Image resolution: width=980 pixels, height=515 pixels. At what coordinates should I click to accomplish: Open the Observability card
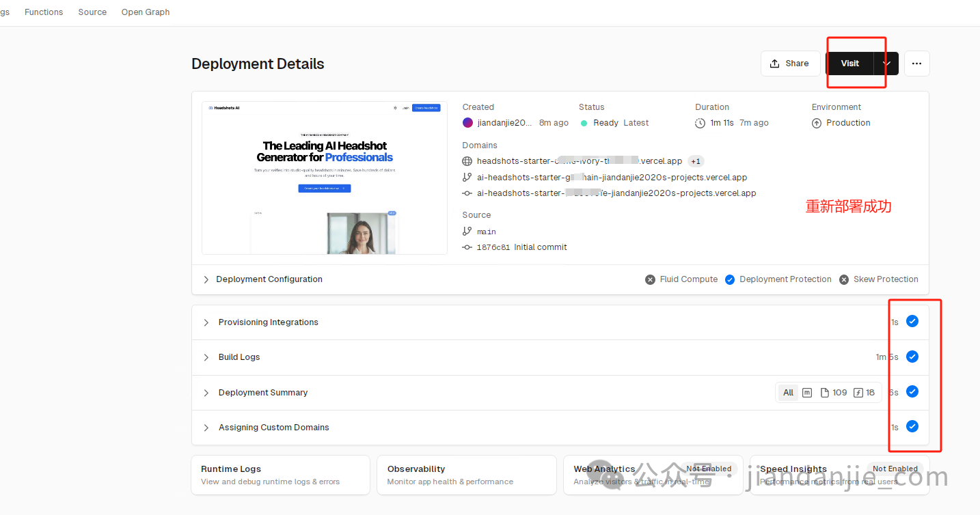(466, 475)
